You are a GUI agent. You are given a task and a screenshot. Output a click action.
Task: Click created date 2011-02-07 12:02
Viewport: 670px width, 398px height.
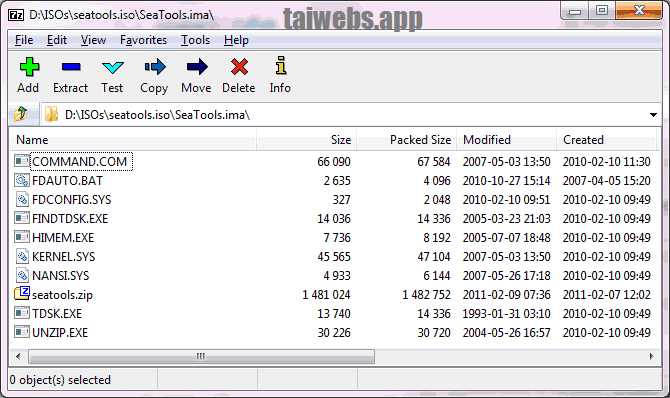click(607, 295)
